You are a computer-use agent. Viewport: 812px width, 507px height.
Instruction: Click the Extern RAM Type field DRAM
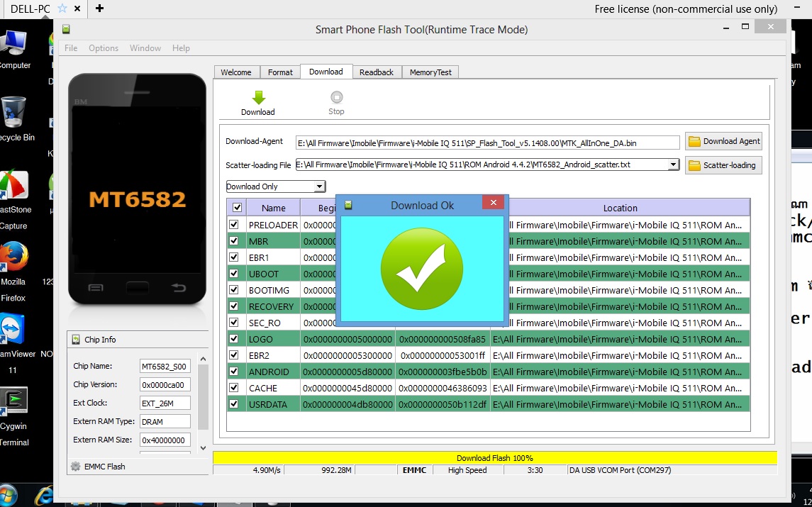click(x=165, y=421)
